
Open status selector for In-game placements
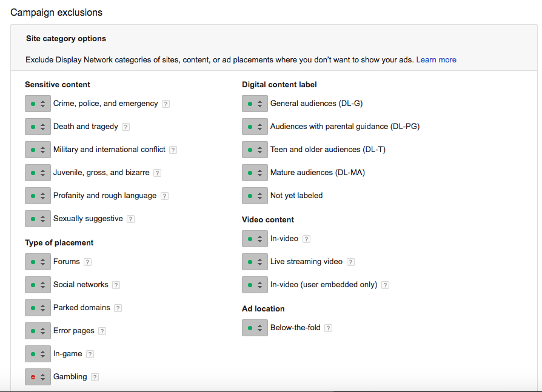coord(38,354)
